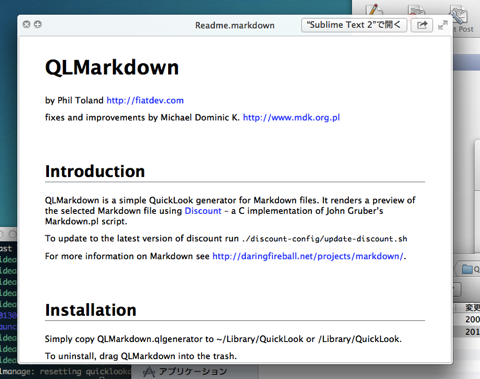Click the 'by Phil Toland' text
The image size is (480, 379).
74,100
